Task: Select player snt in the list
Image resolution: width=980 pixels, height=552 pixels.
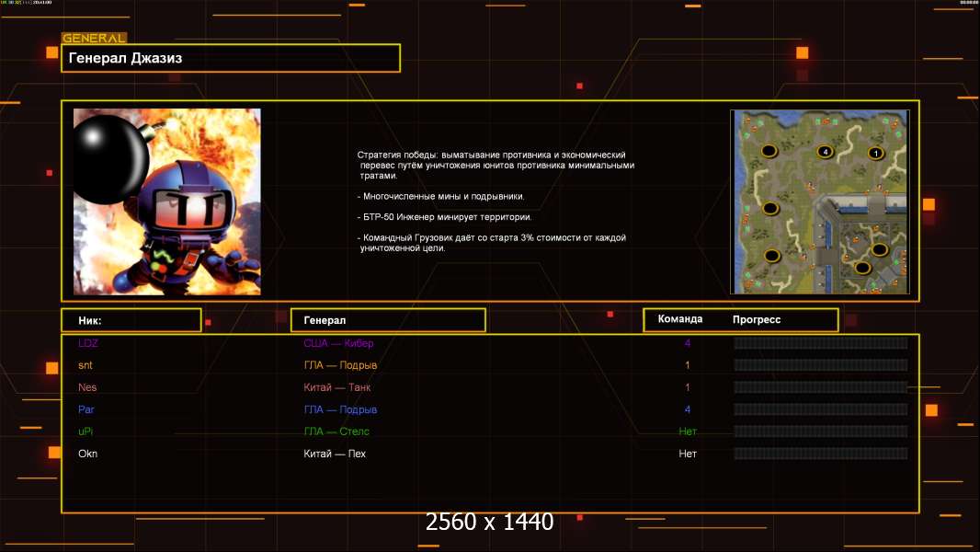Action: (x=85, y=365)
